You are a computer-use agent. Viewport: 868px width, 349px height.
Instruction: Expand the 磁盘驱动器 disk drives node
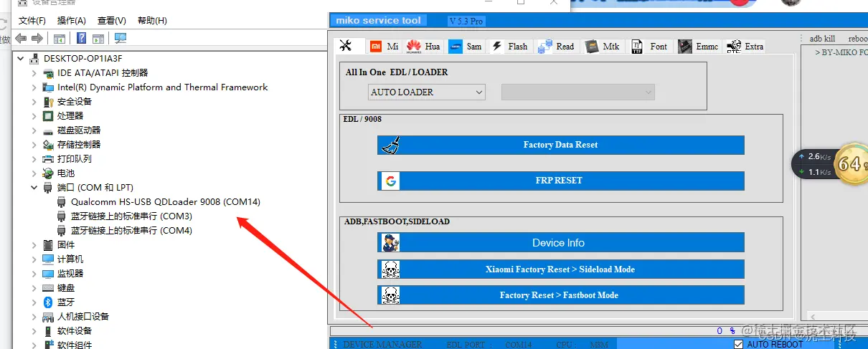pyautogui.click(x=34, y=130)
